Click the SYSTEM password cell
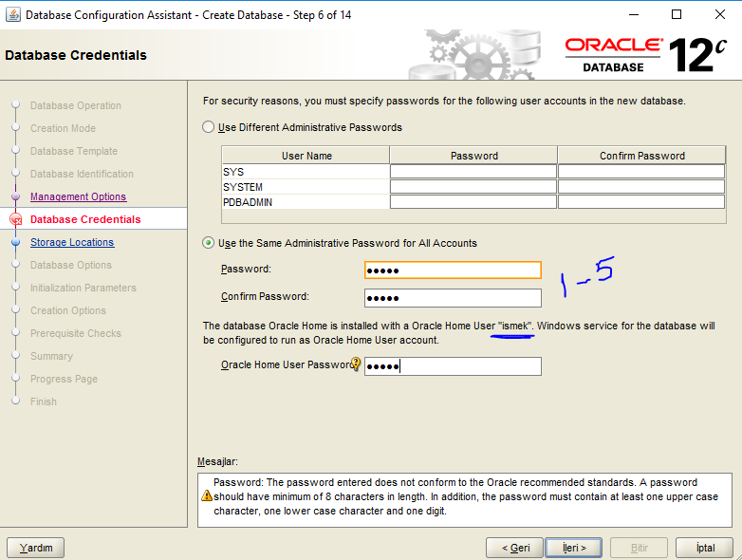 [x=473, y=187]
